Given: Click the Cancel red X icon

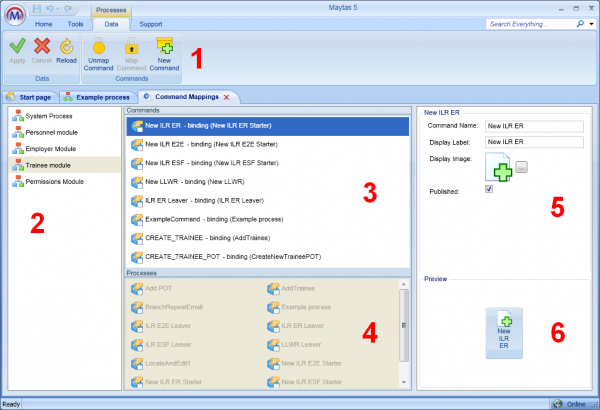Looking at the screenshot, I should click(x=42, y=45).
